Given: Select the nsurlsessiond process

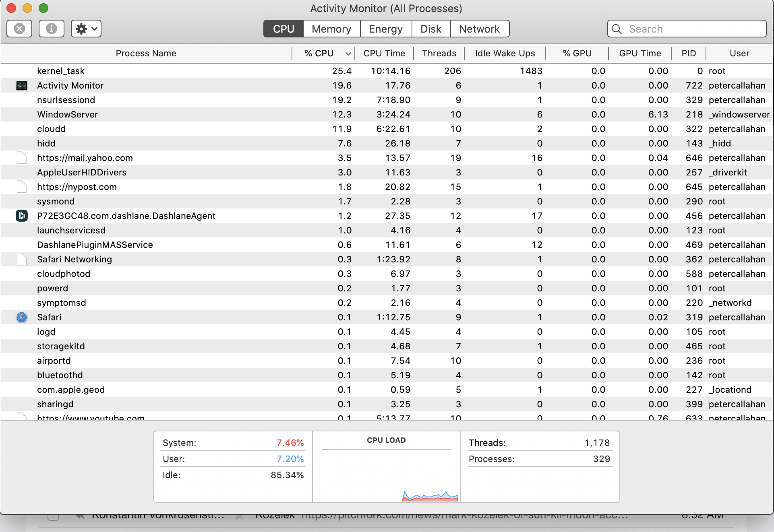Looking at the screenshot, I should pos(387,100).
